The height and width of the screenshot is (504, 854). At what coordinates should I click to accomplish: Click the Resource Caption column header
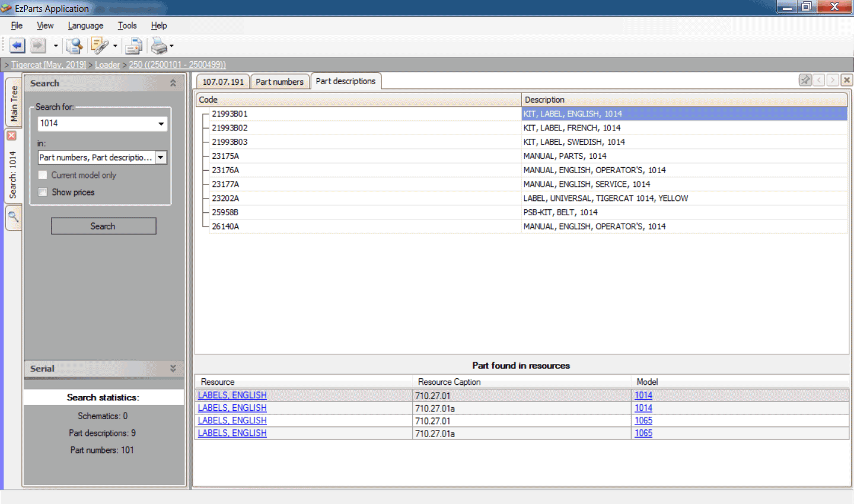(522, 382)
